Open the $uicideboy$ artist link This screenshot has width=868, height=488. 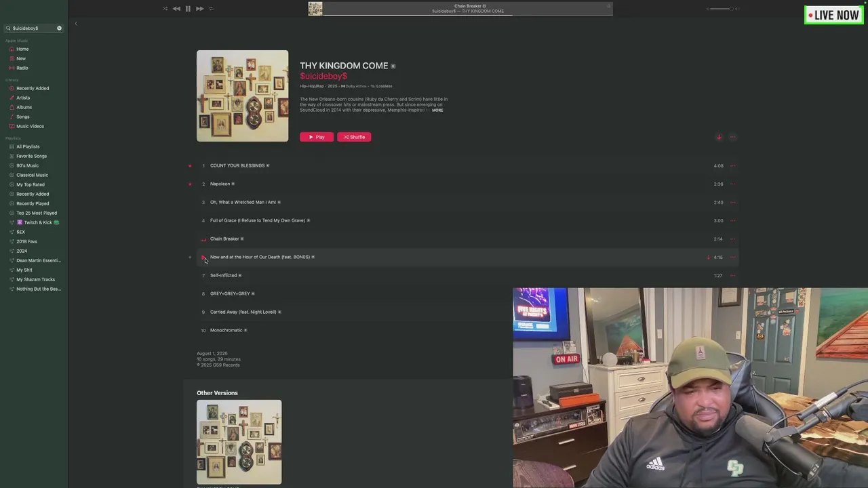[323, 76]
